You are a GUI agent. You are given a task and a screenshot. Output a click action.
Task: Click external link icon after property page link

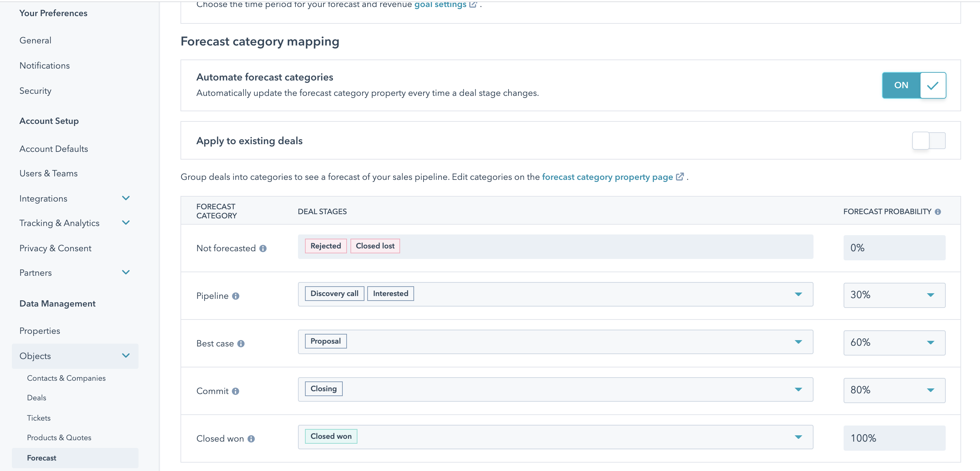pyautogui.click(x=680, y=177)
